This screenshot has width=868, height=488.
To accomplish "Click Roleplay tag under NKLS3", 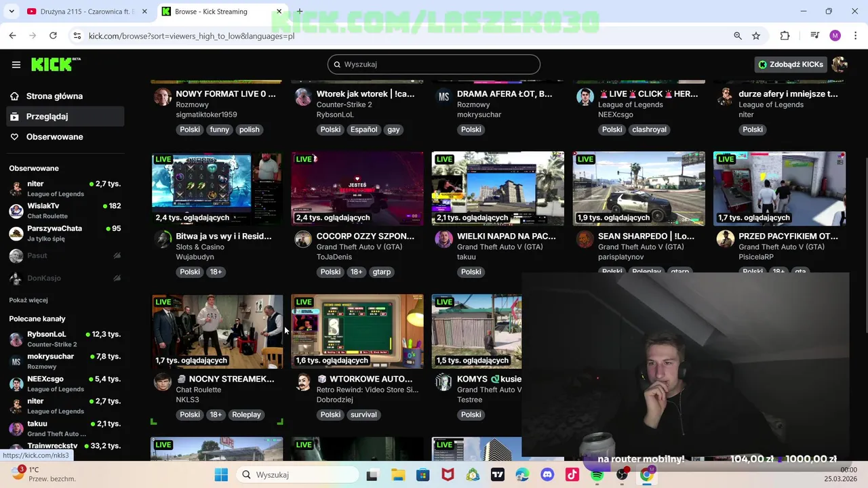I will [x=246, y=415].
